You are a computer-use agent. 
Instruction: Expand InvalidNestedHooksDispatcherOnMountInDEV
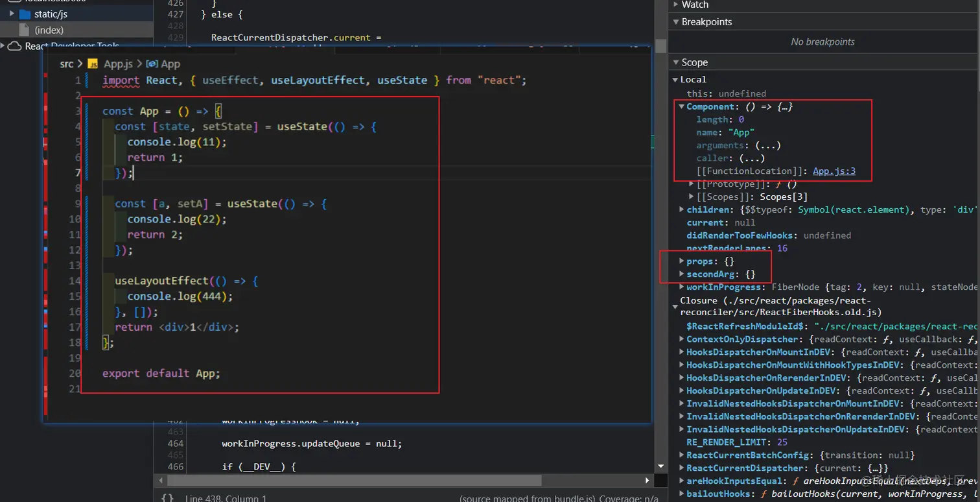681,403
